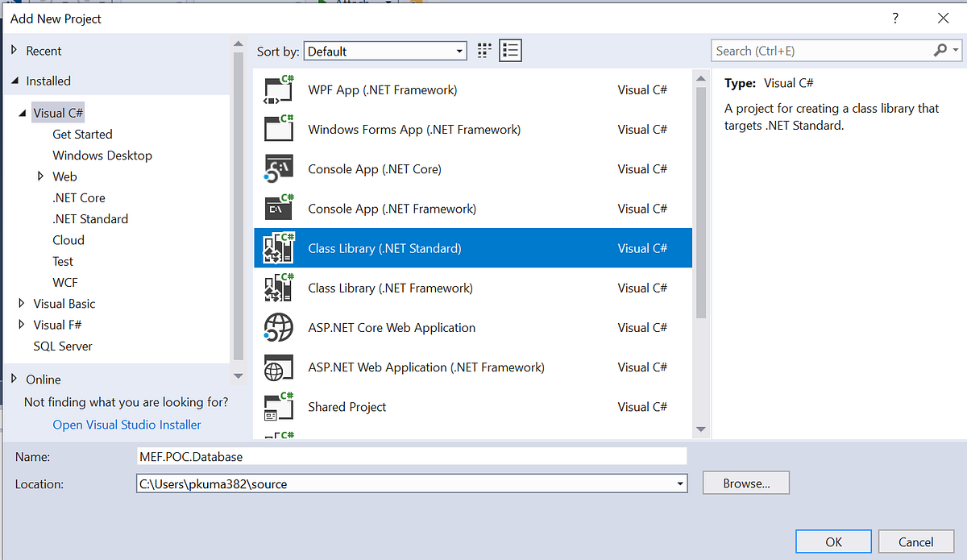Open Visual Studio Installer link
The width and height of the screenshot is (967, 560).
click(127, 424)
